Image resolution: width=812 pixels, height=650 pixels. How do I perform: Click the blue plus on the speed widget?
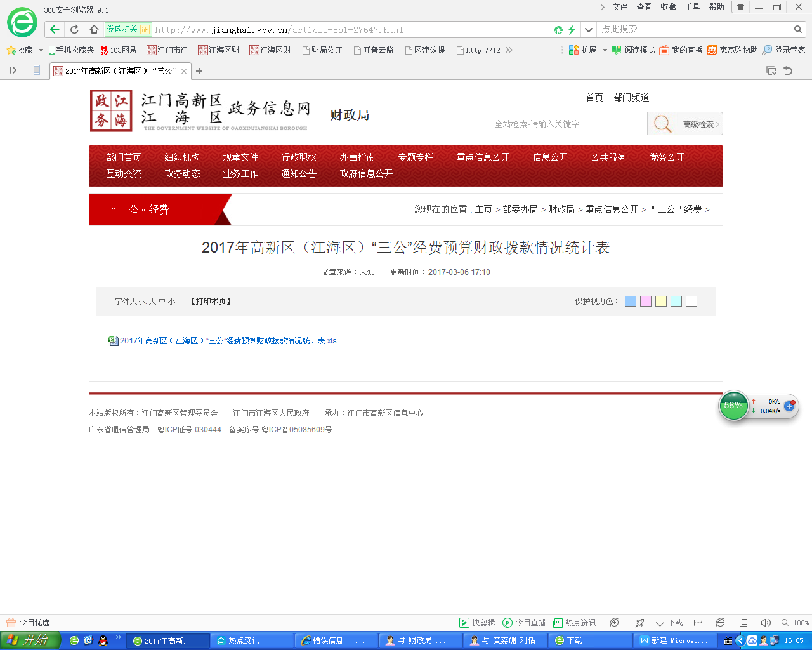(x=789, y=406)
